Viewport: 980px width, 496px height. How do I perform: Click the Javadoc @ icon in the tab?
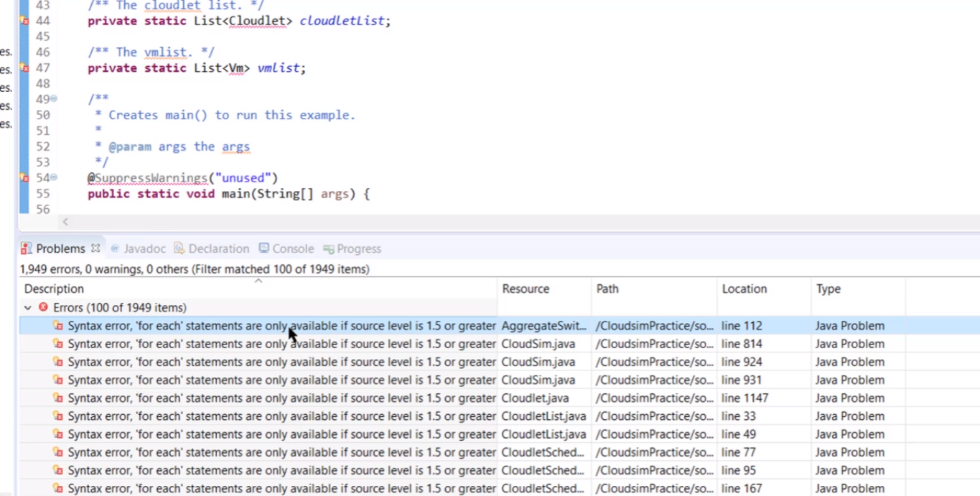pos(115,248)
